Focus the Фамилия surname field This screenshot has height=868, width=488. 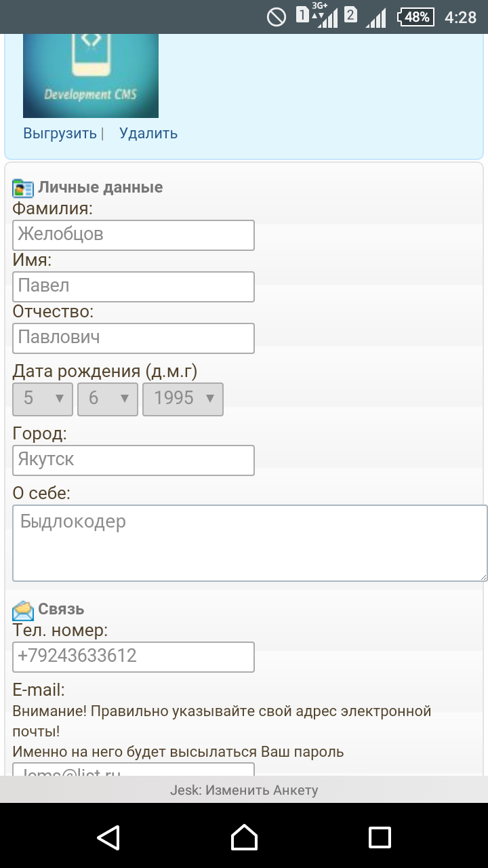[134, 235]
